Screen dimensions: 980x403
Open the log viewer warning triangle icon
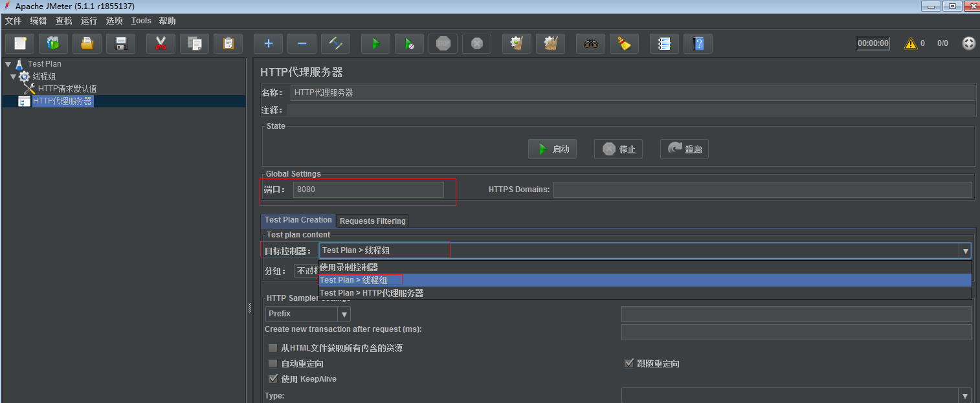[x=911, y=43]
